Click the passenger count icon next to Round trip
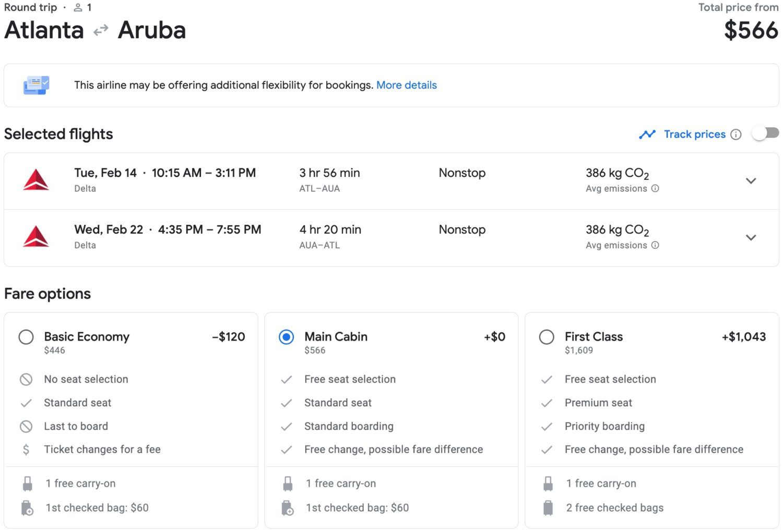 pyautogui.click(x=77, y=7)
